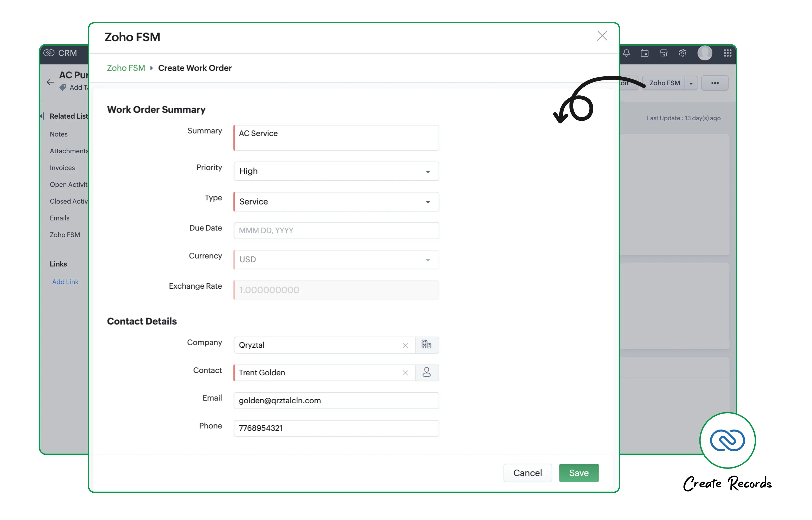Click the Email field

pos(336,401)
